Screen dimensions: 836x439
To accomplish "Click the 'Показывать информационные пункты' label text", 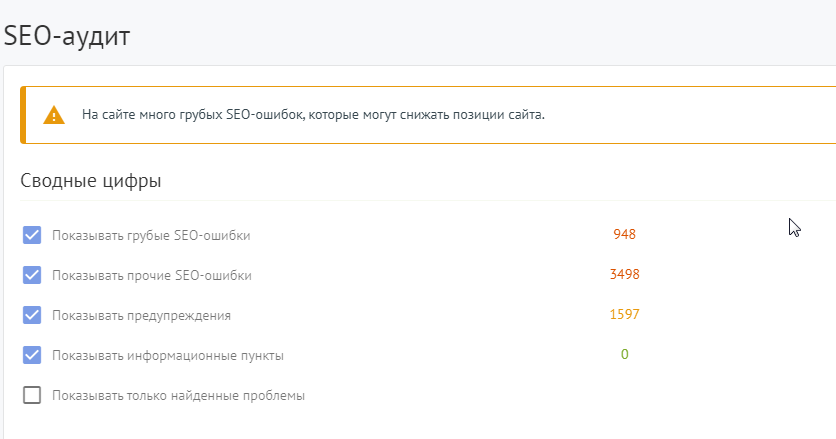I will point(168,355).
